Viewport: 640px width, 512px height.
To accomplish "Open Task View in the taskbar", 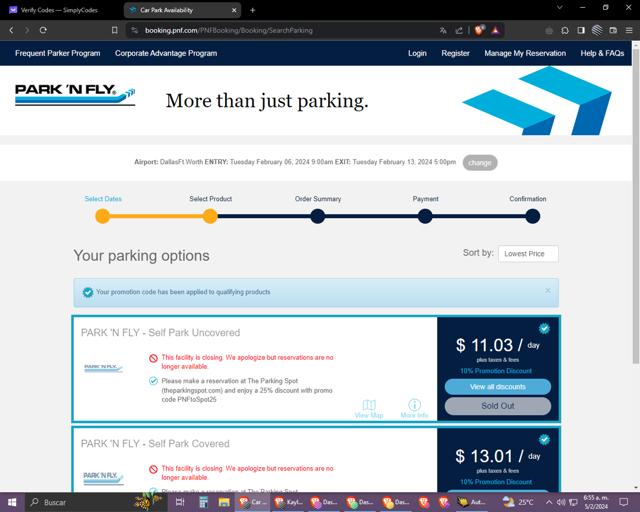I will [180, 502].
